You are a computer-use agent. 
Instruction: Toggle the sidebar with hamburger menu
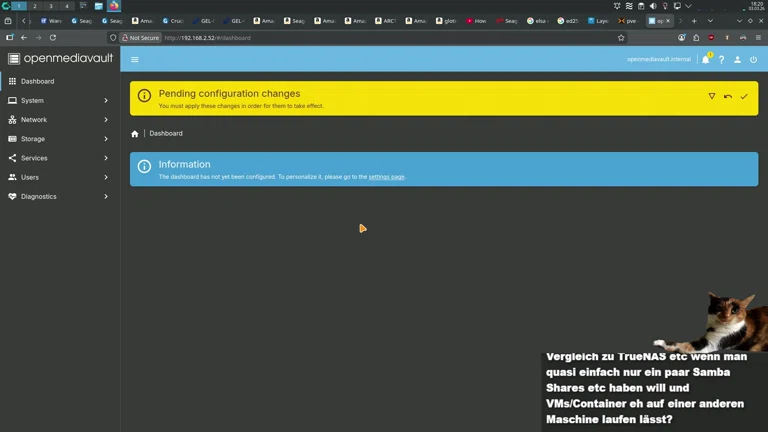[135, 60]
